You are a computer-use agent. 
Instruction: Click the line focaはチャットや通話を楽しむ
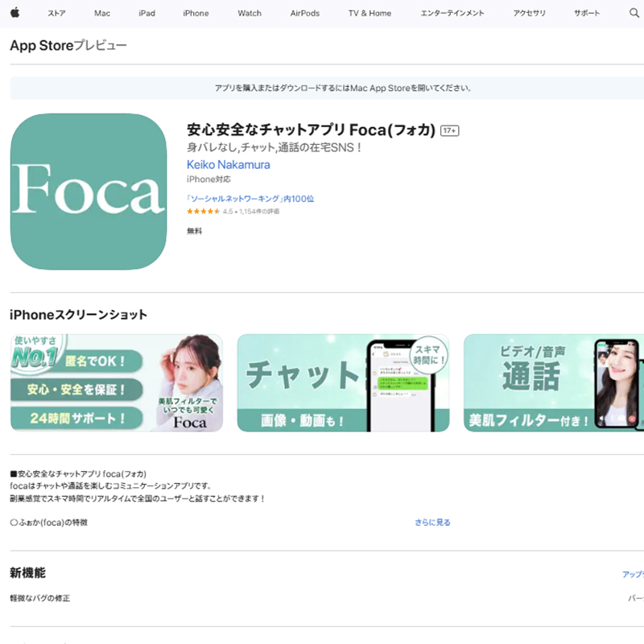pyautogui.click(x=111, y=486)
